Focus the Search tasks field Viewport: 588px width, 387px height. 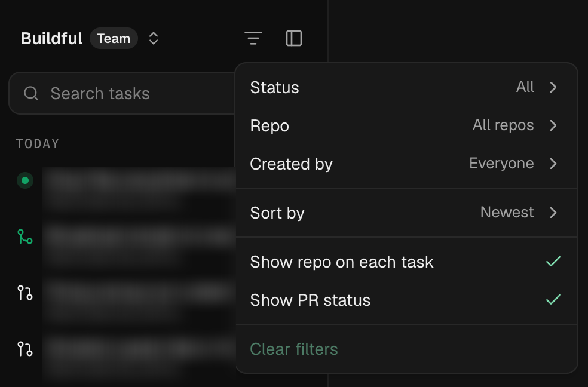[122, 93]
